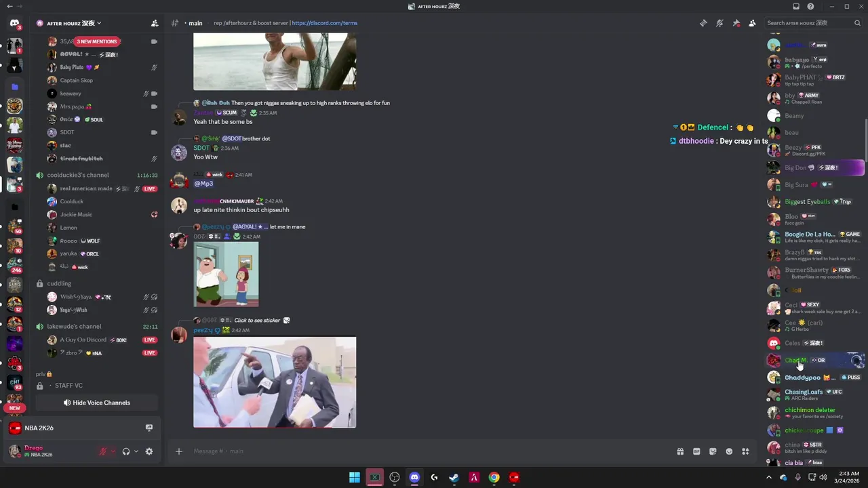
Task: Select Biggest Eyeballs in member list
Action: point(815,202)
